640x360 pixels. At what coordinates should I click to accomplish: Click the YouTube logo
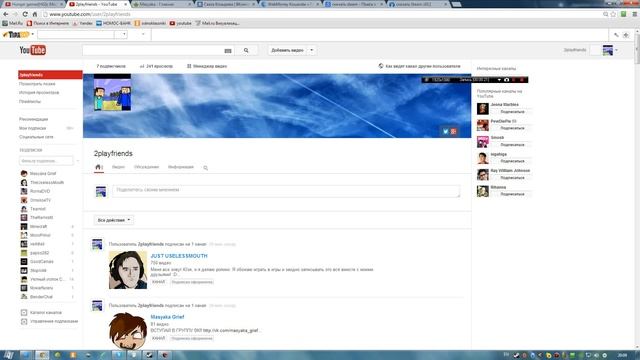point(33,50)
